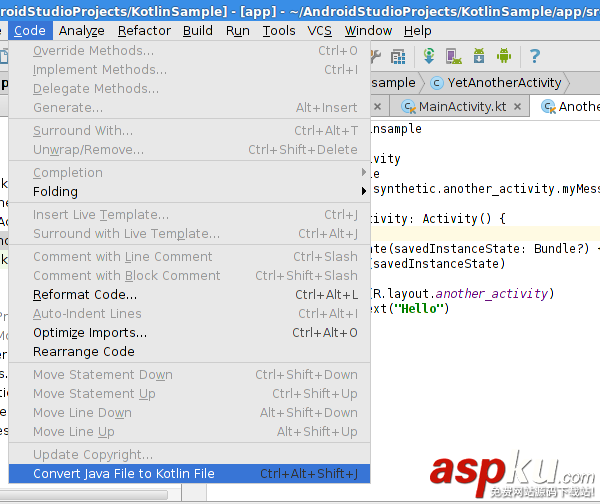Click Comment with Block Comment
The width and height of the screenshot is (600, 504).
pos(189,276)
